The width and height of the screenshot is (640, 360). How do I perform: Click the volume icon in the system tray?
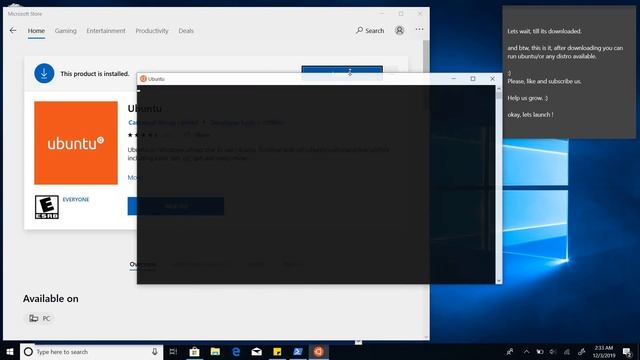(x=553, y=351)
